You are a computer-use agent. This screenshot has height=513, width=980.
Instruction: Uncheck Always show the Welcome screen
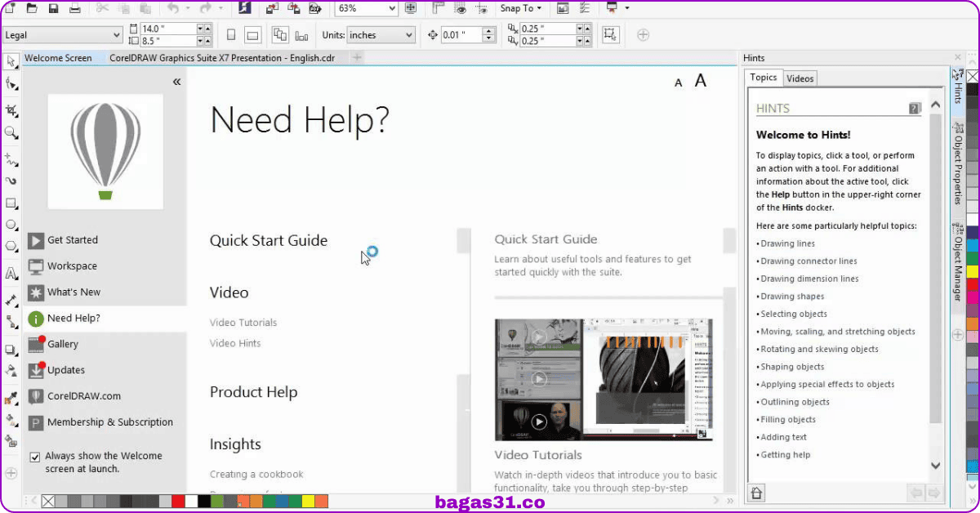point(34,457)
